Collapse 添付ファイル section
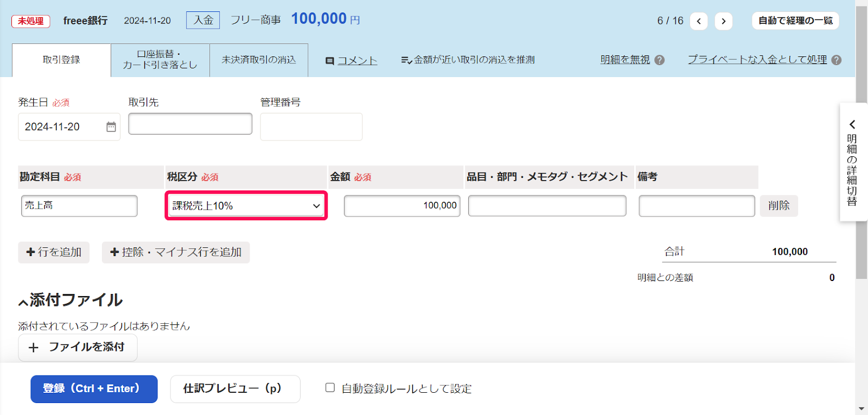868x415 pixels. pos(23,302)
